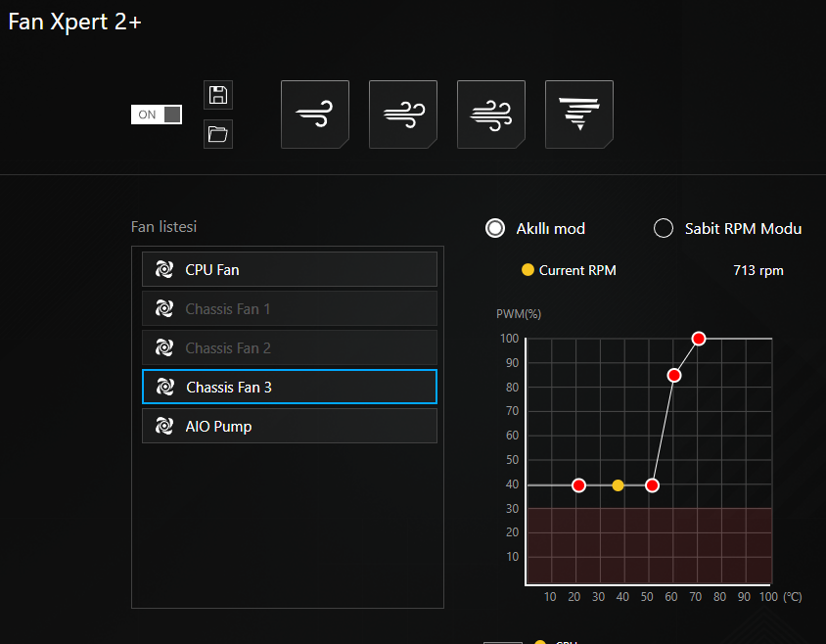Select Chassis Fan 3 in the list
The width and height of the screenshot is (826, 644).
290,387
